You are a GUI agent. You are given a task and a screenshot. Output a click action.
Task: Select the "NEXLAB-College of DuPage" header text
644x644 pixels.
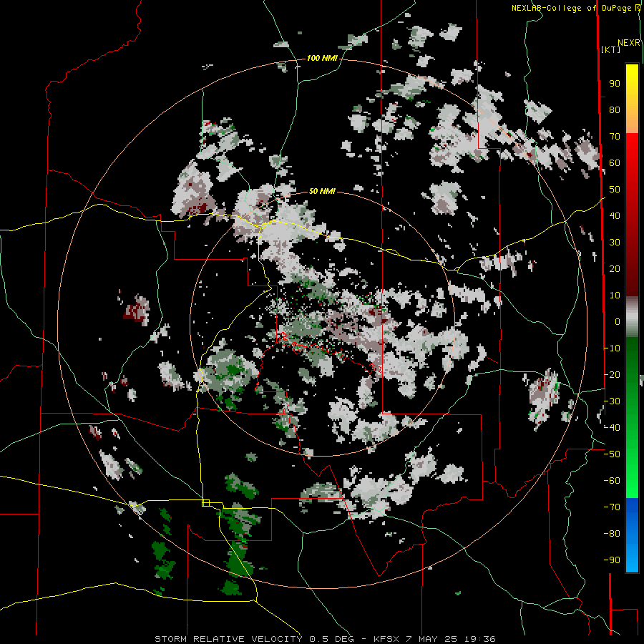[571, 8]
